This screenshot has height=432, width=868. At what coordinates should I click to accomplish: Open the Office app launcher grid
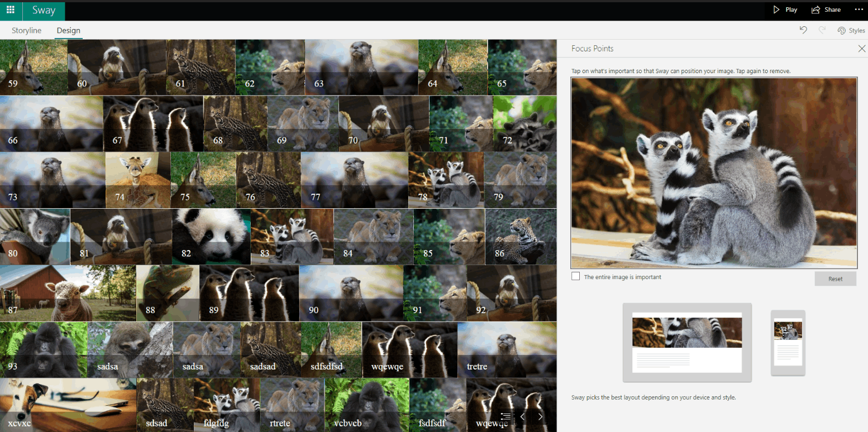pyautogui.click(x=11, y=9)
